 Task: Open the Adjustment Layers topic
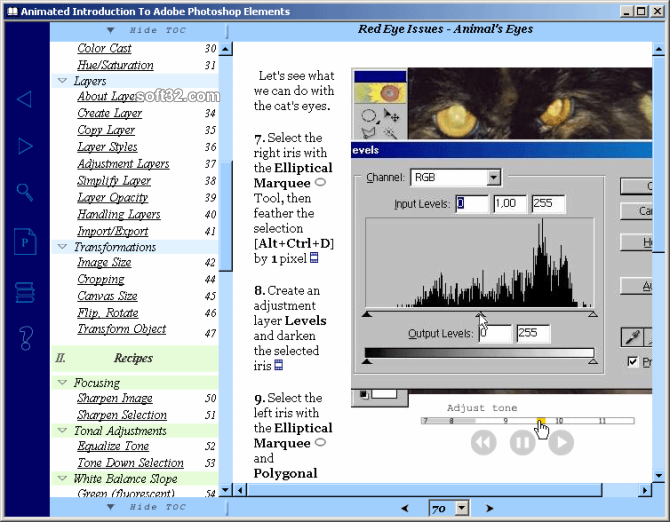123,164
